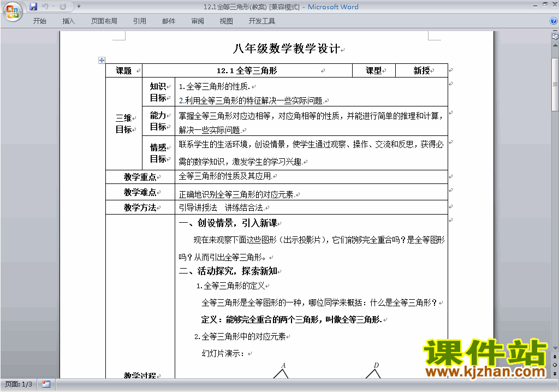Minimize the Word window
Image resolution: width=559 pixels, height=392 pixels.
pos(535,5)
